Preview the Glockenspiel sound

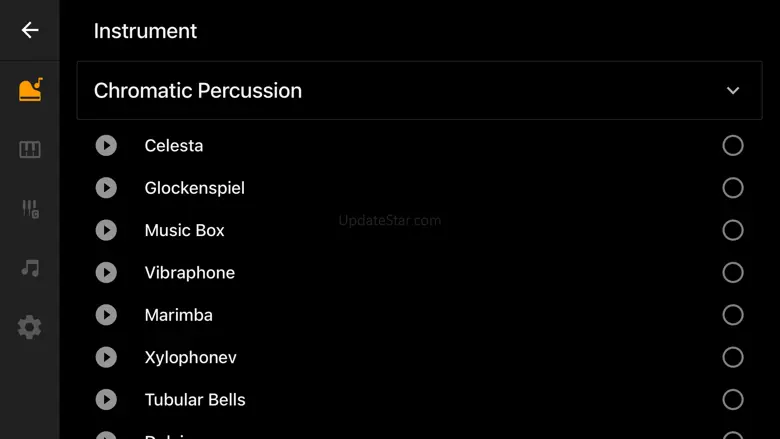coord(106,188)
